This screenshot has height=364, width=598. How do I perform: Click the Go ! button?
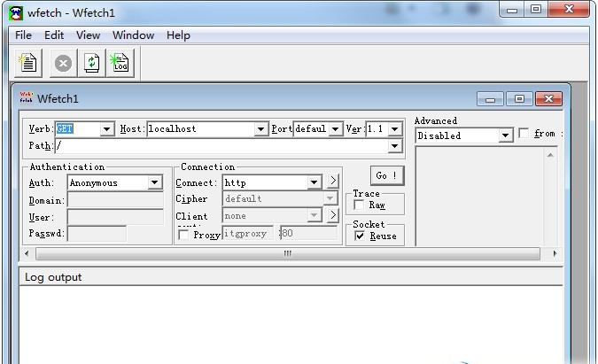pos(387,175)
